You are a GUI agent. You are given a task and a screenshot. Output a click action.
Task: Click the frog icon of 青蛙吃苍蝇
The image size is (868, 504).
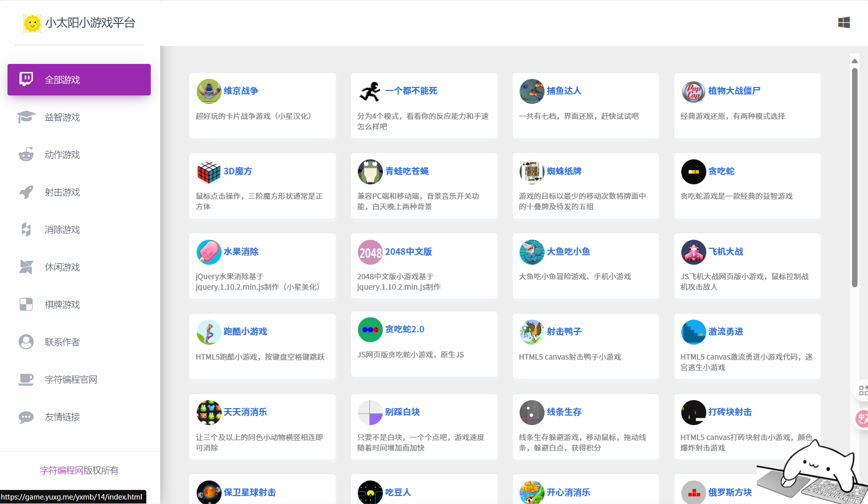coord(370,171)
